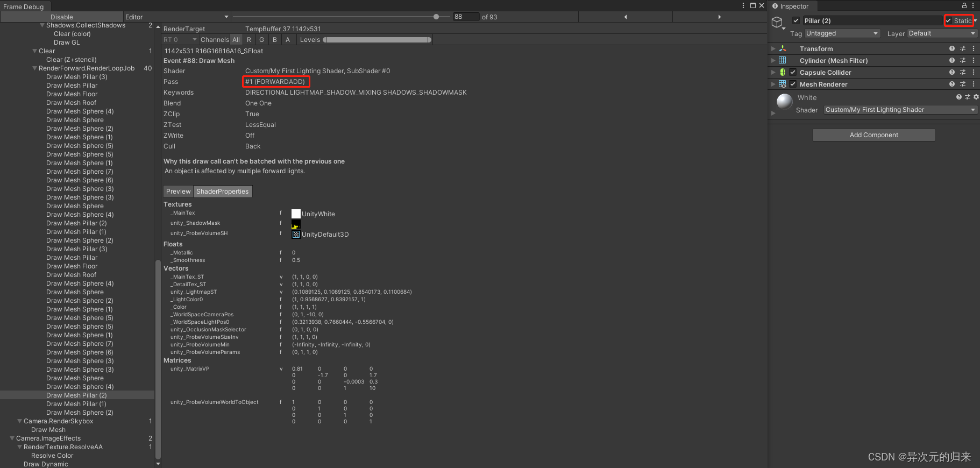Open the Static flags dropdown arrow
This screenshot has width=980, height=468.
point(975,21)
